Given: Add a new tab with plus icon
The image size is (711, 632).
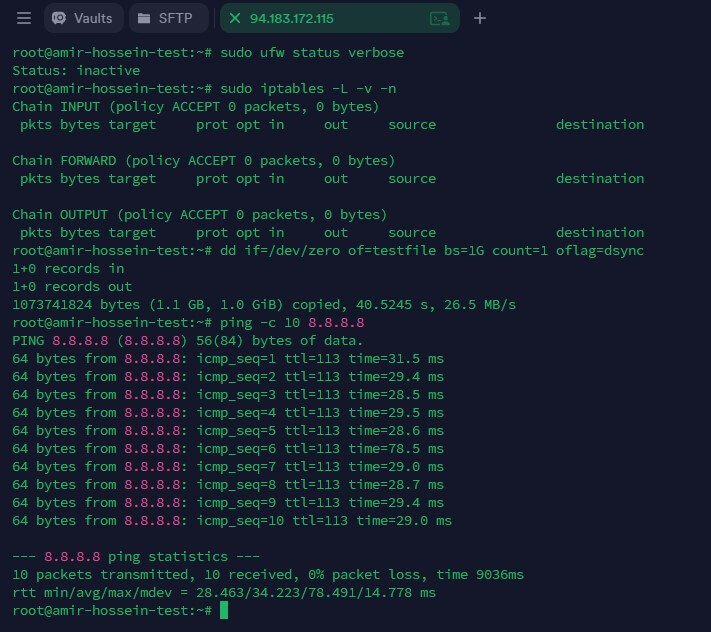Looking at the screenshot, I should point(480,18).
